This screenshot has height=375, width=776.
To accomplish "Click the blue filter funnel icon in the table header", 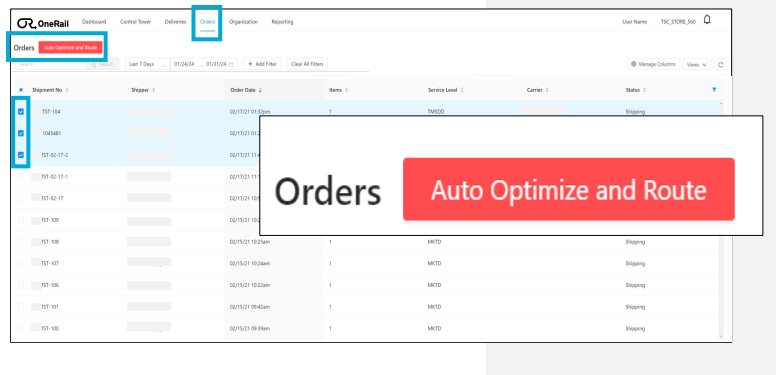I will tap(714, 90).
